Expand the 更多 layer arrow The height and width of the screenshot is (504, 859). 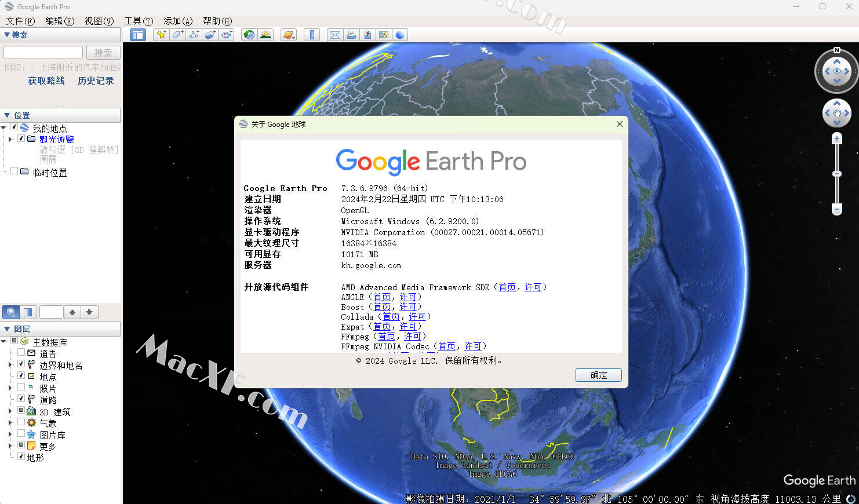(x=10, y=445)
